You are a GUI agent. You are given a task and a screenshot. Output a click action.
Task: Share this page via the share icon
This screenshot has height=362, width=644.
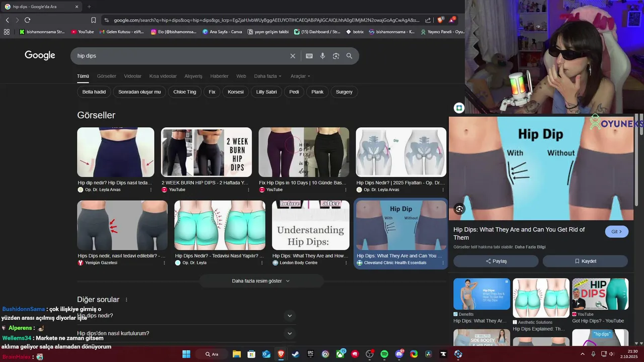coord(428,20)
